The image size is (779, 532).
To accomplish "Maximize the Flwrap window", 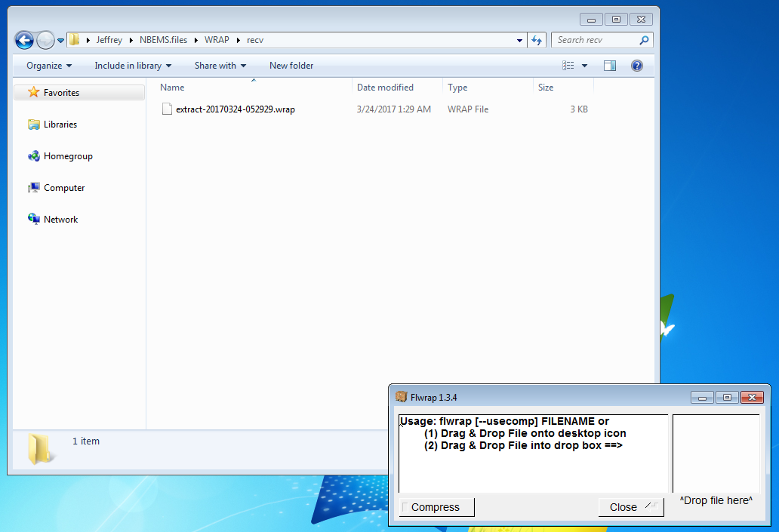I will click(728, 398).
